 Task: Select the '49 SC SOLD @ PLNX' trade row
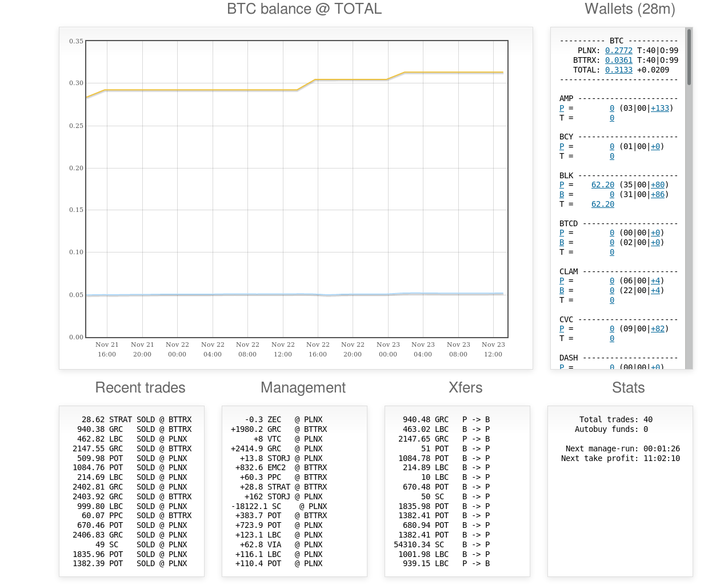(141, 544)
